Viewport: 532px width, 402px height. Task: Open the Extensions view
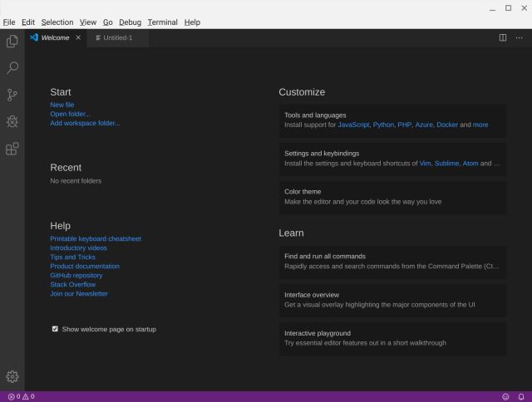point(12,149)
